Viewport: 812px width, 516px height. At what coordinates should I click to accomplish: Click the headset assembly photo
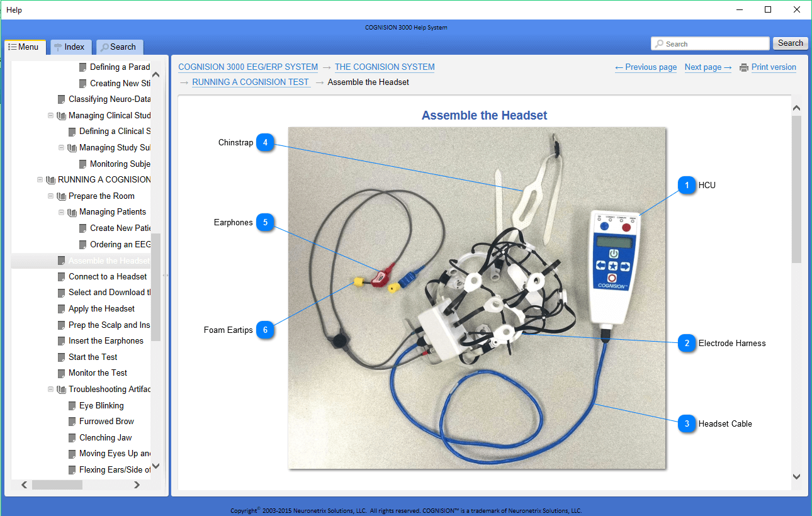click(x=476, y=298)
